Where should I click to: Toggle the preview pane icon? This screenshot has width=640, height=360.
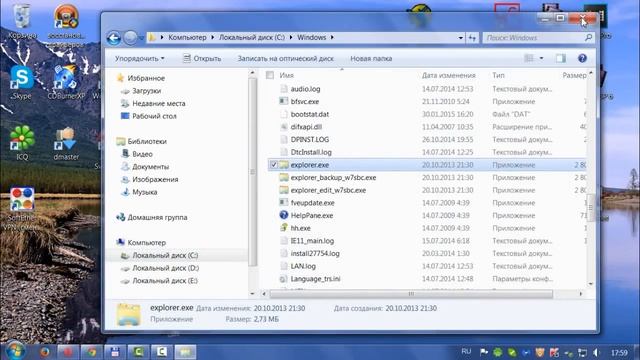[x=561, y=58]
